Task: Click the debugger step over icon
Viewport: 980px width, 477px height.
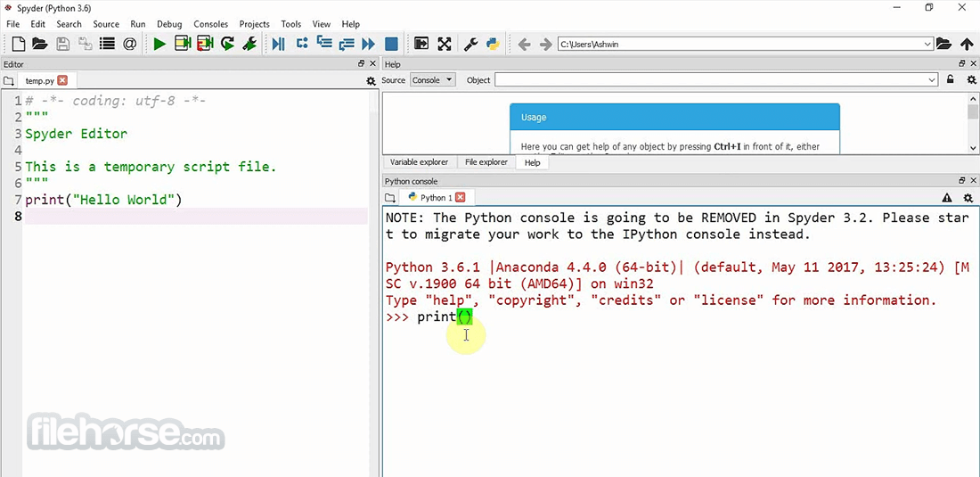Action: (x=302, y=43)
